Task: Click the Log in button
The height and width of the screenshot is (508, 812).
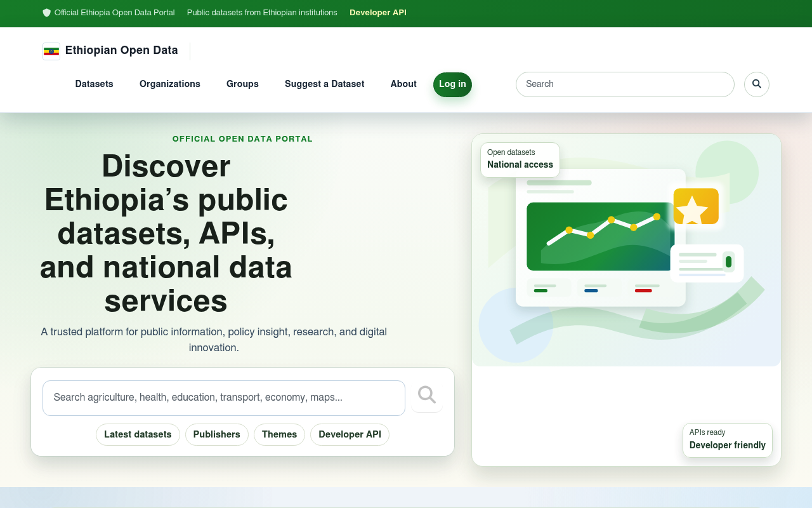Action: pyautogui.click(x=452, y=84)
